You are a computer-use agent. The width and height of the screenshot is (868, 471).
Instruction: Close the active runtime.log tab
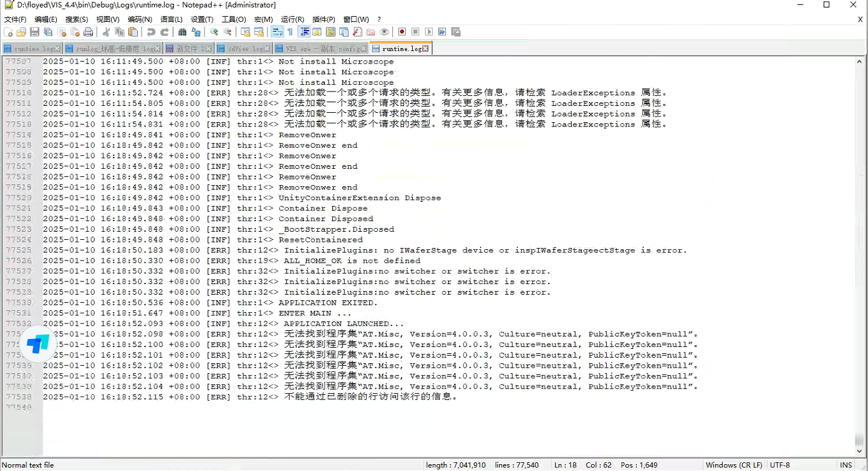pos(426,49)
